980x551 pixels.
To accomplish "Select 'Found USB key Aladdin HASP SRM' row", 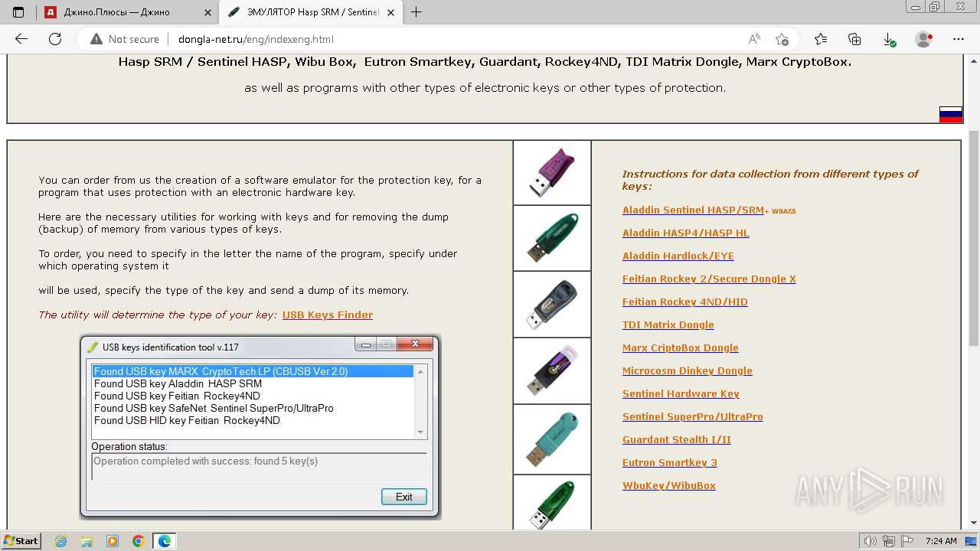I will 253,383.
